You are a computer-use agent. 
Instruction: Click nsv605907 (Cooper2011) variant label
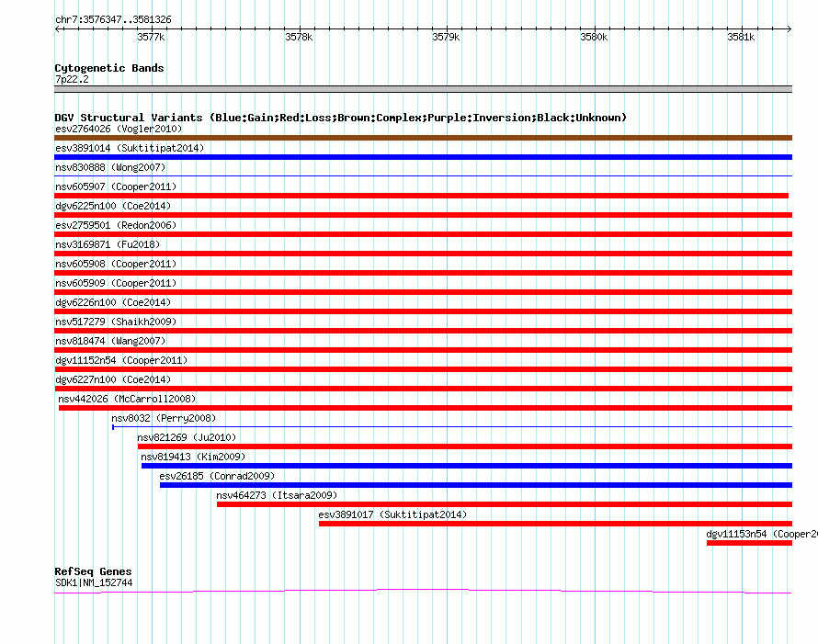(x=116, y=186)
